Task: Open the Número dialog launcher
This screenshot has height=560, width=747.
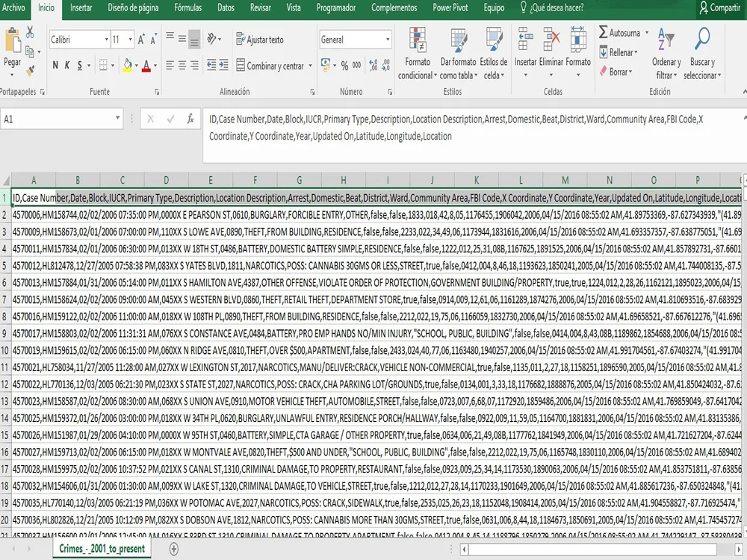Action: [390, 92]
